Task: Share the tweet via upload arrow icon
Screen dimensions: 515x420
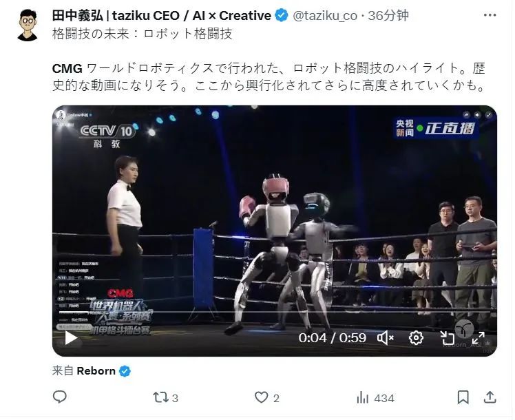Action: click(x=490, y=397)
